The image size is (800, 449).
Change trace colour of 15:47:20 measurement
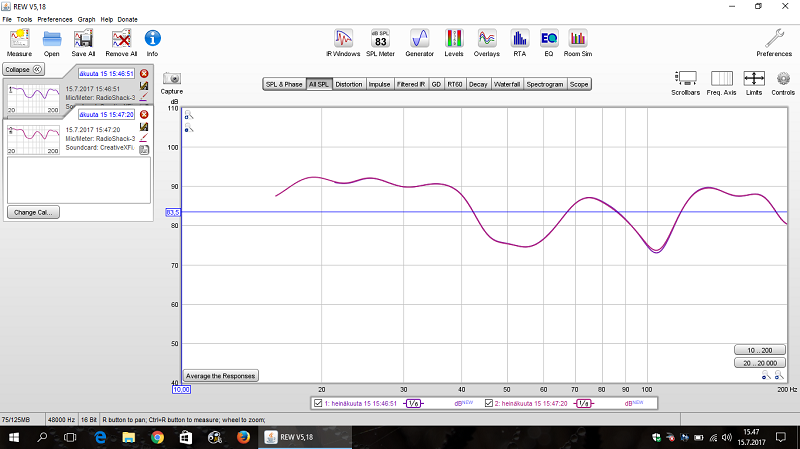pyautogui.click(x=144, y=137)
